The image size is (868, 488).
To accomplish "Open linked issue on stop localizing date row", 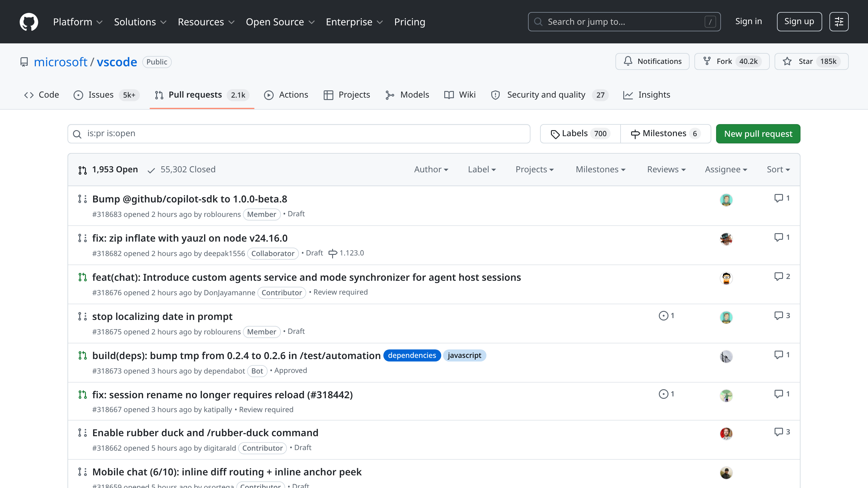I will point(666,316).
